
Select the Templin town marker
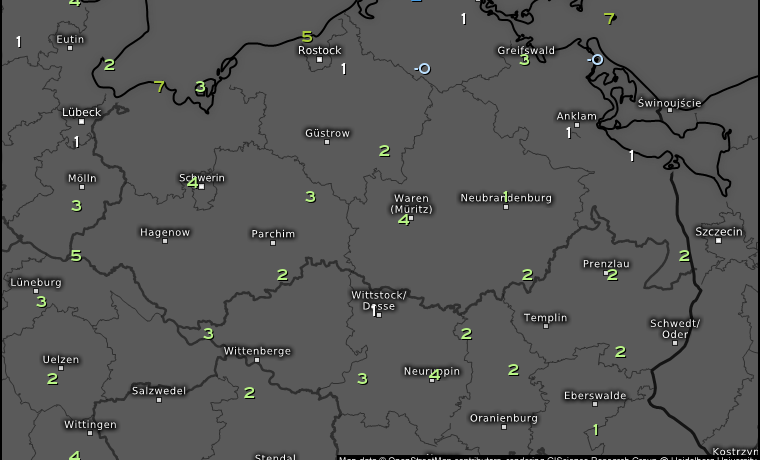pos(545,328)
